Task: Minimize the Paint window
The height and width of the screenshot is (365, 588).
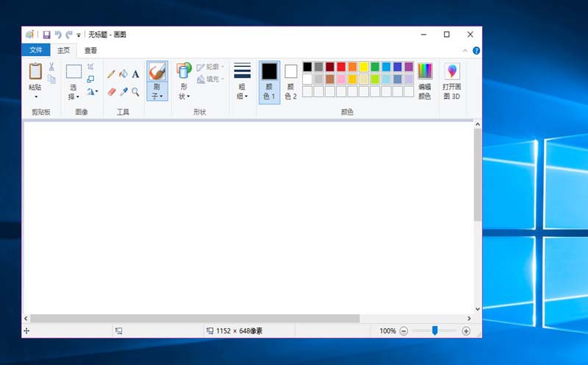Action: 423,34
